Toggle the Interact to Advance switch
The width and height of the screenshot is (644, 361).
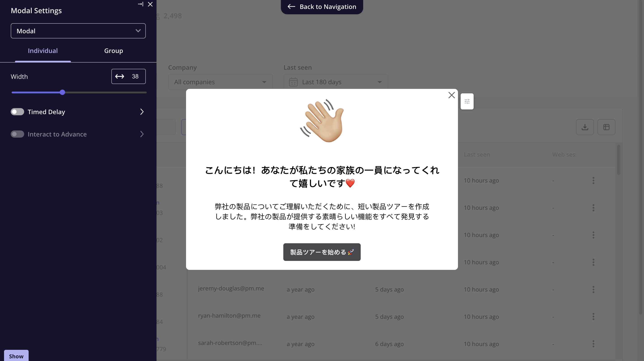(x=17, y=134)
